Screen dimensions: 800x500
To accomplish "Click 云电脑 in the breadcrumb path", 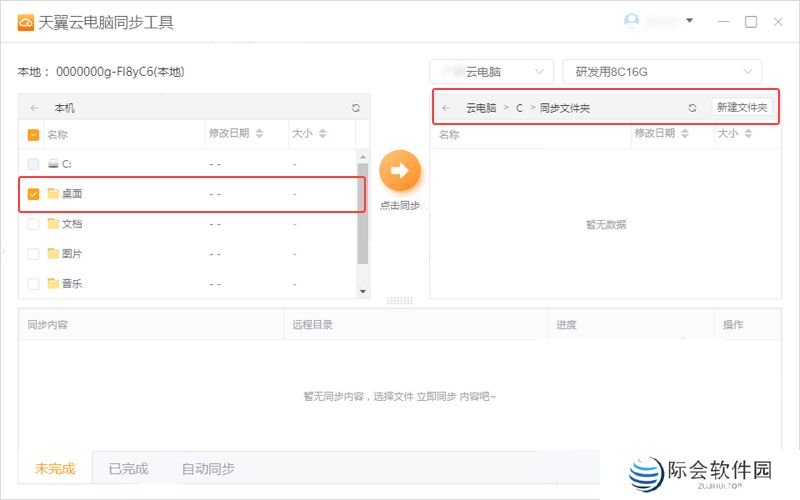I will point(481,108).
